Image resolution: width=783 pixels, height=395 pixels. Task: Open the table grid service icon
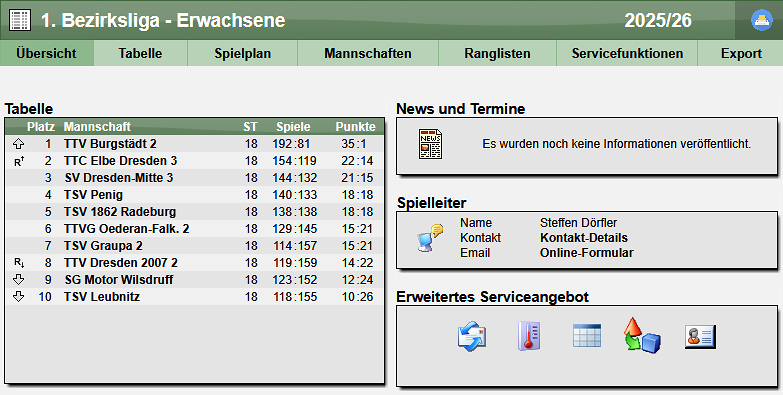[x=587, y=336]
